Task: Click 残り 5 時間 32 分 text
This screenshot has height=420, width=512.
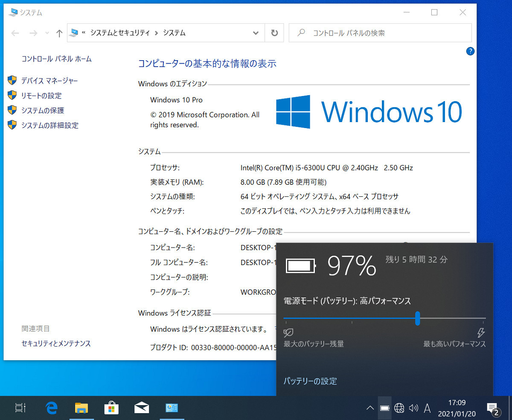Action: [416, 259]
